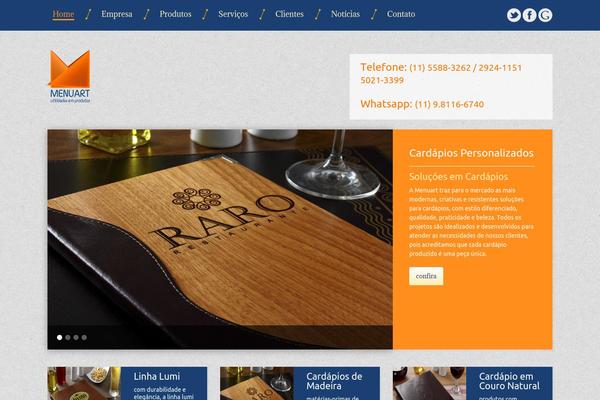Screen dimensions: 600x400
Task: Click the confira button
Action: pos(426,276)
